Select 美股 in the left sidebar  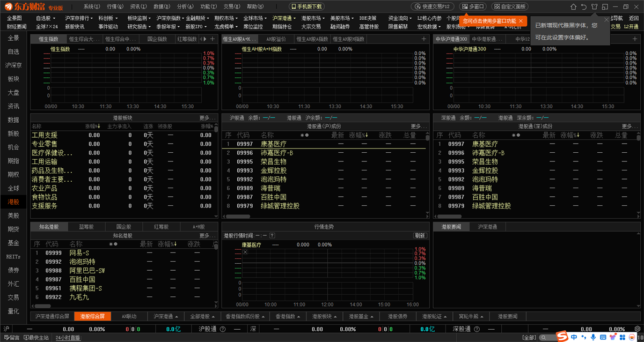pos(13,215)
